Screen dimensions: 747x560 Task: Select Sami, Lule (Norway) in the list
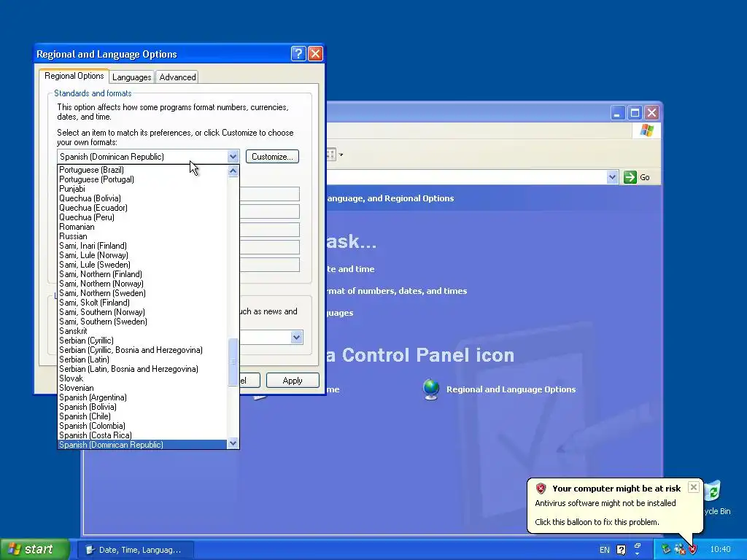click(142, 255)
